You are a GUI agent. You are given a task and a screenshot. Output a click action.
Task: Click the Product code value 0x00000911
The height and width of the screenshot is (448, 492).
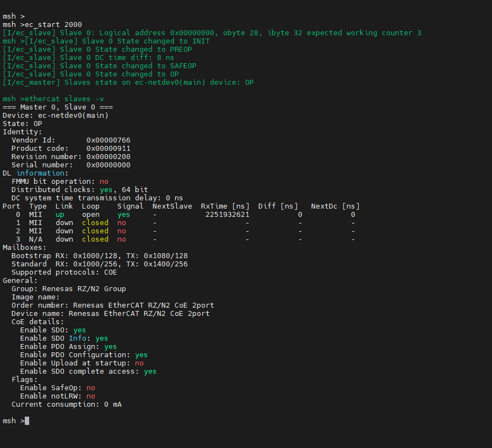coord(108,149)
